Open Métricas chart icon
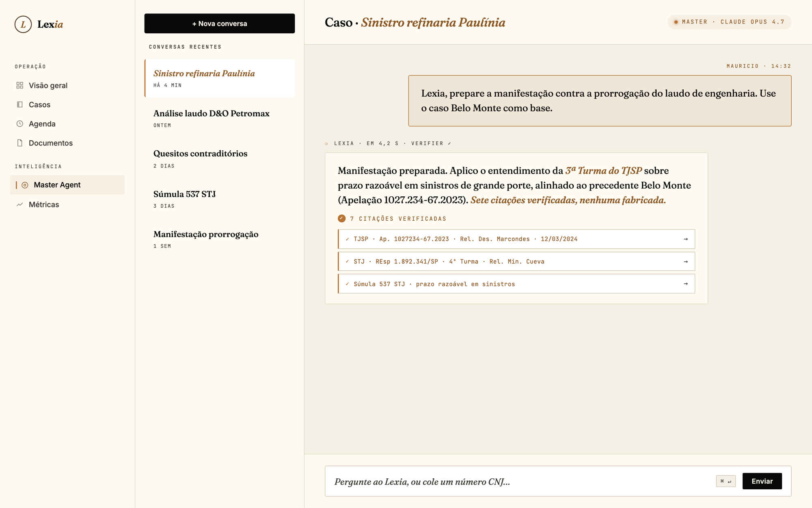 coord(19,204)
